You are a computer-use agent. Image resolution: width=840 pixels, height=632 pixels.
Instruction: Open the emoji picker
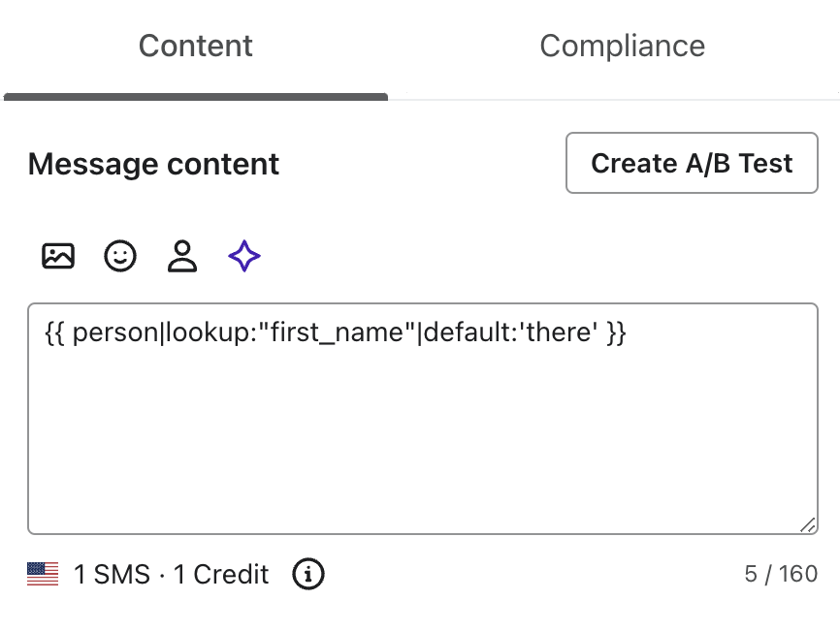coord(120,256)
